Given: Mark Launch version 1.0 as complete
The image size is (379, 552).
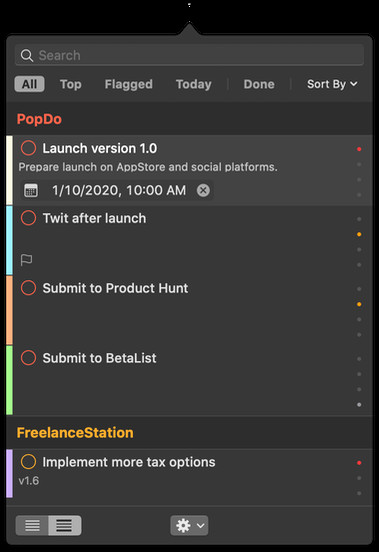Looking at the screenshot, I should coord(29,148).
